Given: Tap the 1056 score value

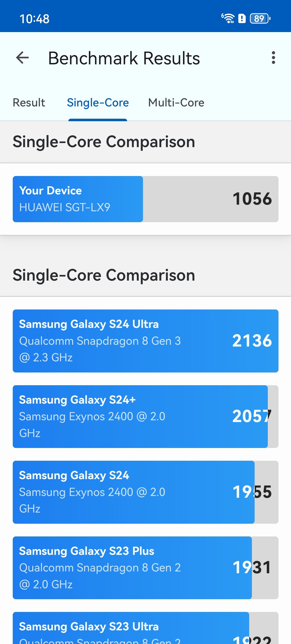Looking at the screenshot, I should pos(252,199).
